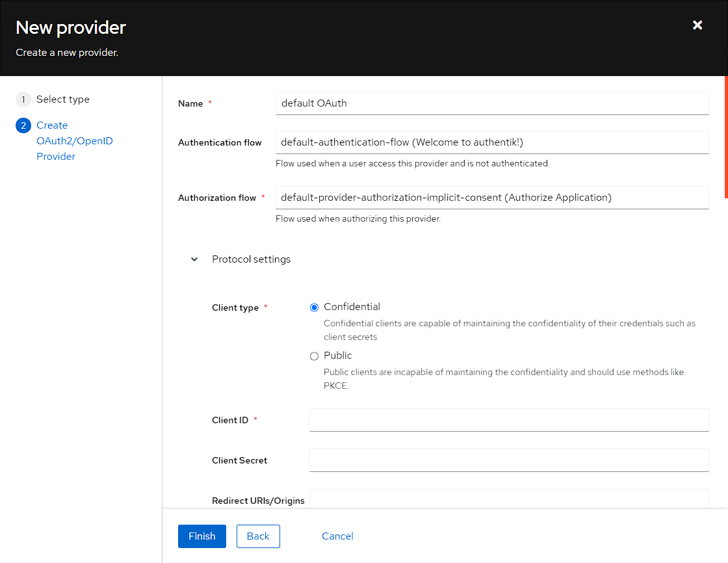Screen dimensions: 728x563
Task: Select the Public client type
Action: tap(315, 356)
